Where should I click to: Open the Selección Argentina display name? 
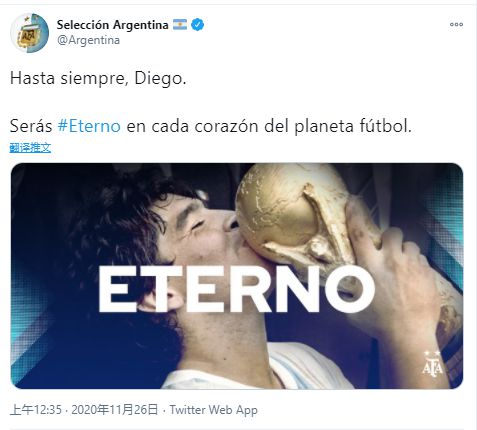pyautogui.click(x=112, y=25)
